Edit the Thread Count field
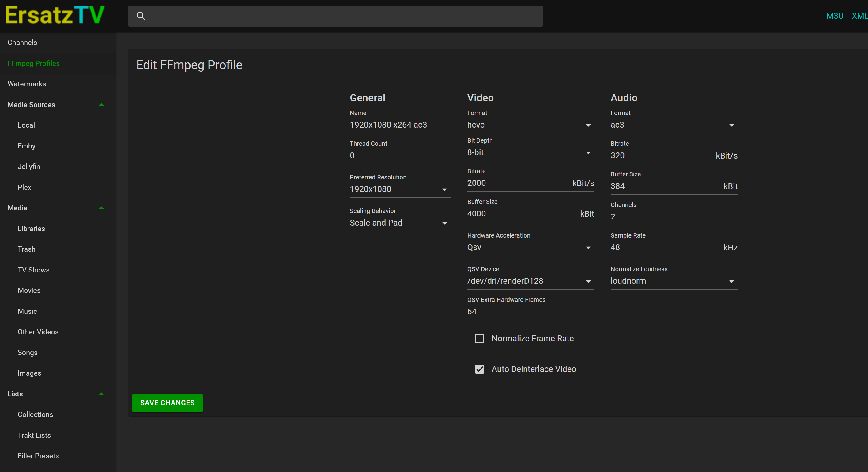Screen dimensions: 868x472 tap(400, 155)
